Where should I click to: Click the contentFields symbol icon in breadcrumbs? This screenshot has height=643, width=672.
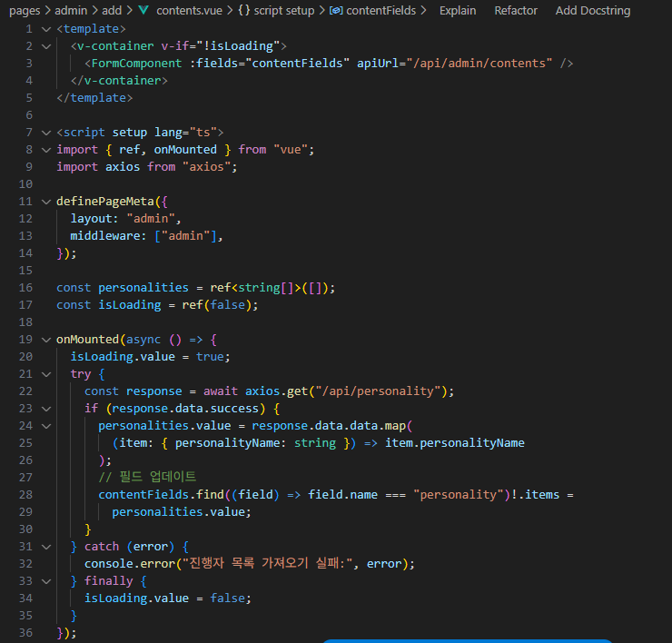335,11
